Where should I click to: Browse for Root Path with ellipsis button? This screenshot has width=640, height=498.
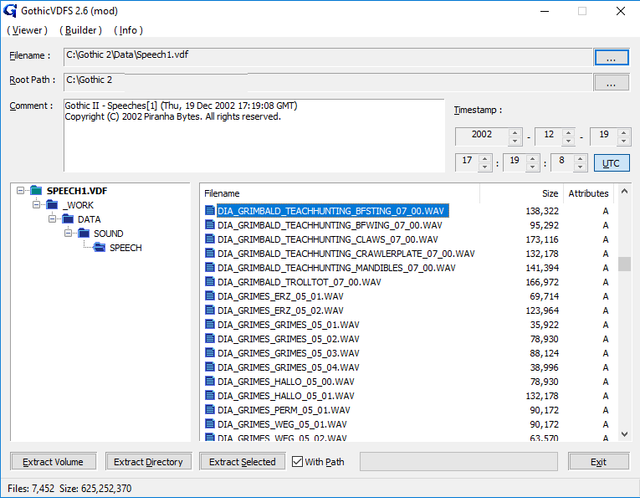point(611,83)
